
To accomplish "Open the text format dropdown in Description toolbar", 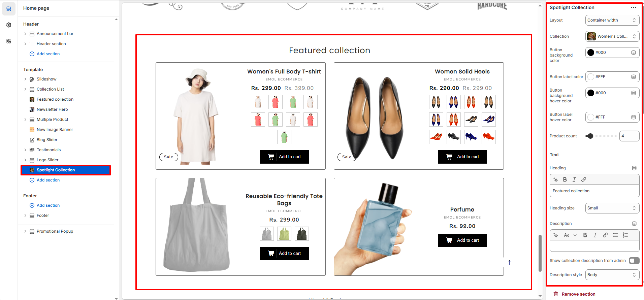I will [570, 235].
